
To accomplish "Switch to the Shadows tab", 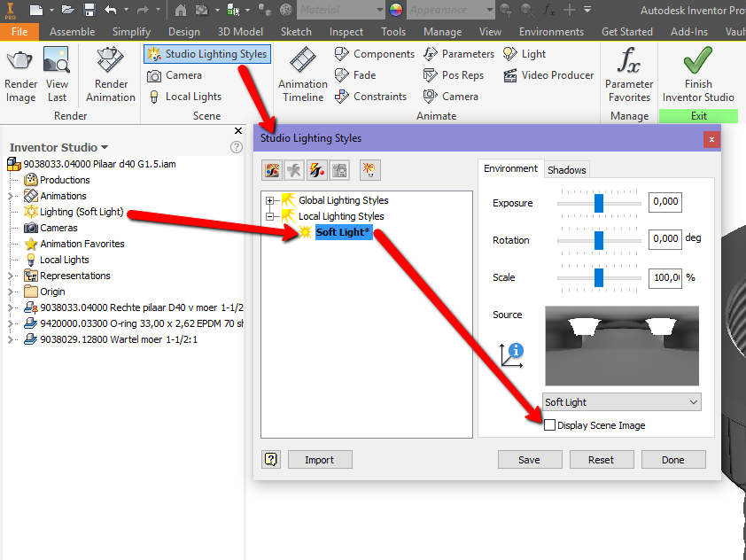I will pos(567,170).
